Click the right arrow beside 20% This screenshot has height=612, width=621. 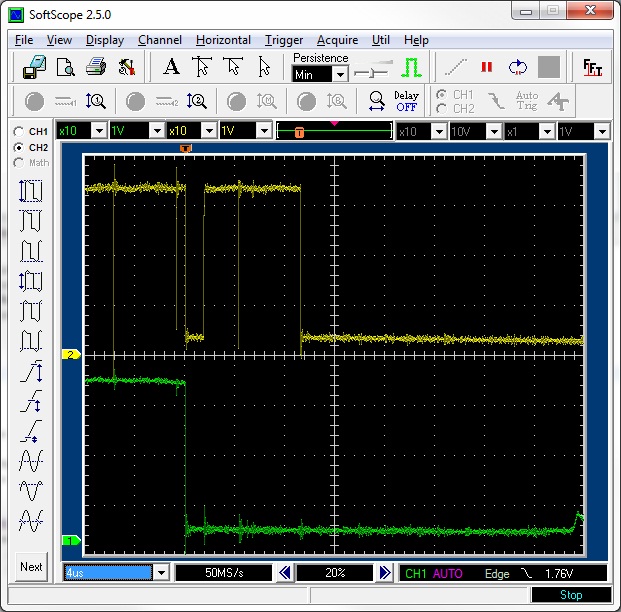pos(385,573)
